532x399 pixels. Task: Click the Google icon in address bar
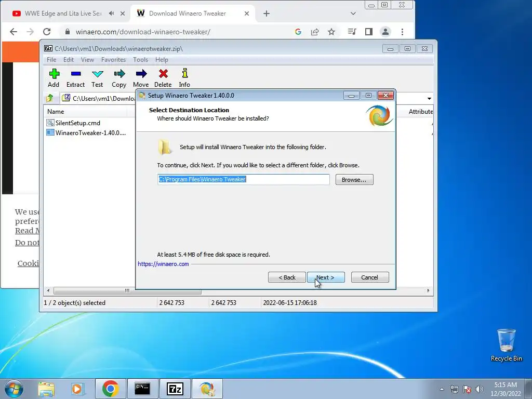(298, 32)
